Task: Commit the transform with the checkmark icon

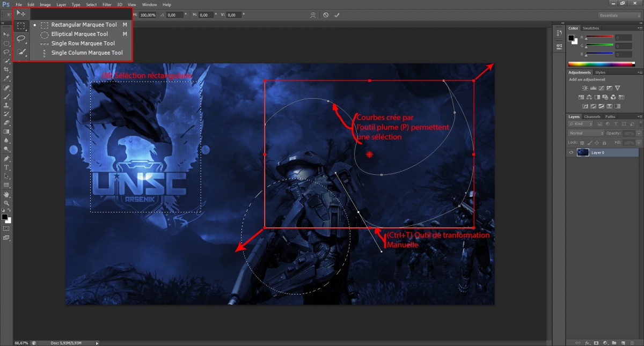Action: [x=336, y=15]
